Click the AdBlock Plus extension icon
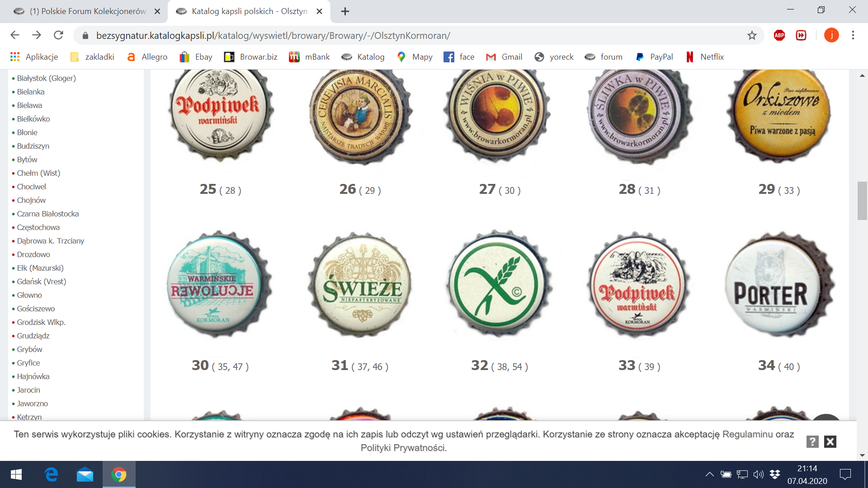The width and height of the screenshot is (868, 488). click(x=779, y=35)
